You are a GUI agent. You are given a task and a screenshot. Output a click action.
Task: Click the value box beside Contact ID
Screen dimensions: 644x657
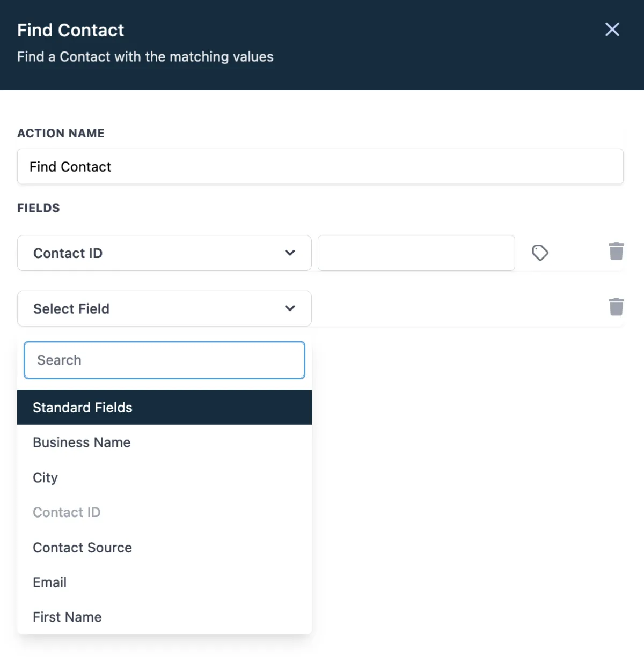[416, 253]
